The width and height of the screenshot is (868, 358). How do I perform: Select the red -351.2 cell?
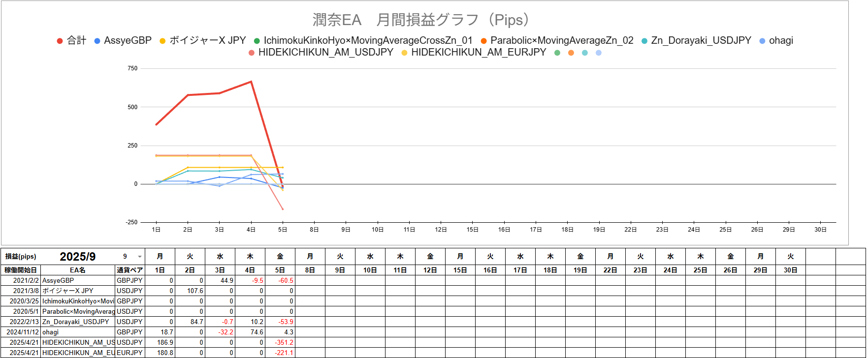(x=280, y=342)
